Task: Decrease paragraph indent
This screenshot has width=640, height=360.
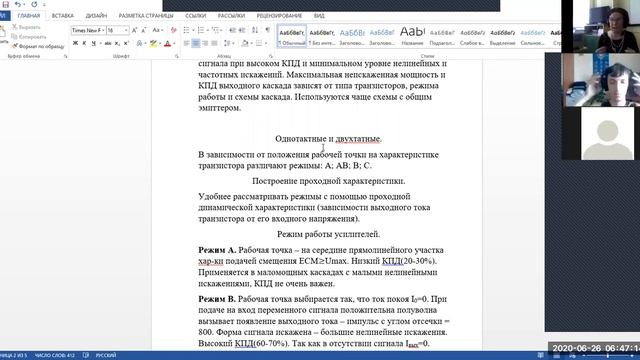Action: [x=233, y=30]
